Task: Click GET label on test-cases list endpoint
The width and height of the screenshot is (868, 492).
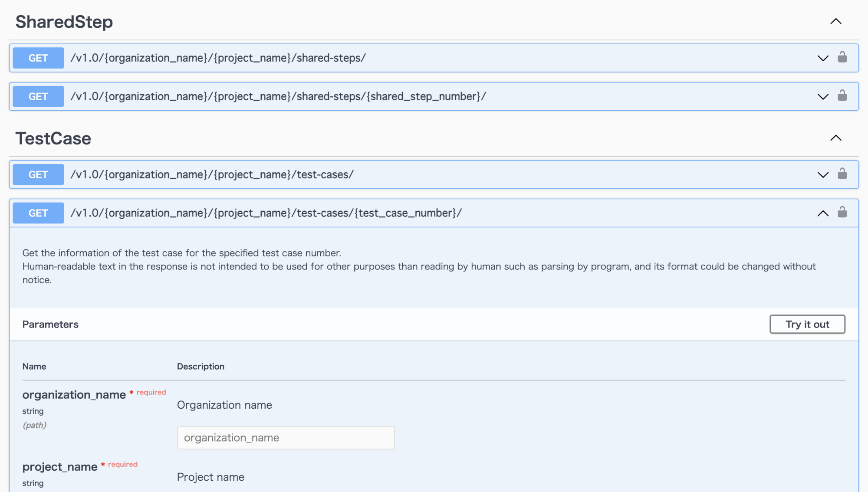Action: [x=38, y=174]
